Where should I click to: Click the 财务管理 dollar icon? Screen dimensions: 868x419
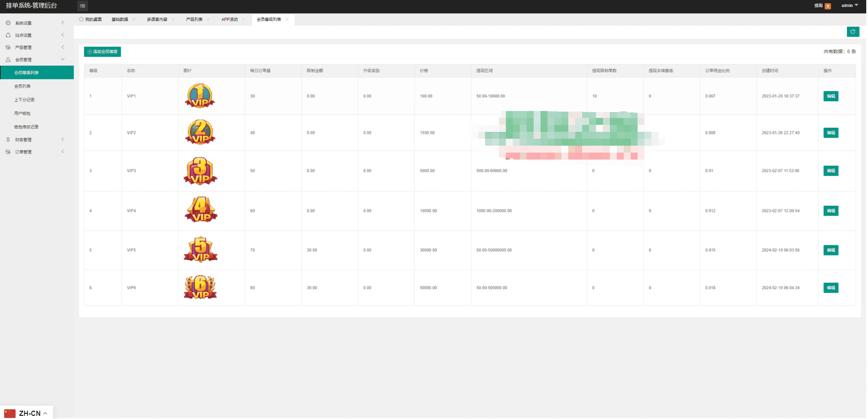click(8, 139)
